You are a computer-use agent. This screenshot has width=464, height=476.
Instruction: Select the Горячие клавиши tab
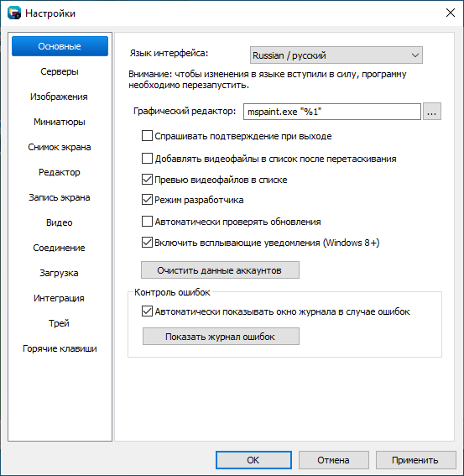tap(60, 348)
